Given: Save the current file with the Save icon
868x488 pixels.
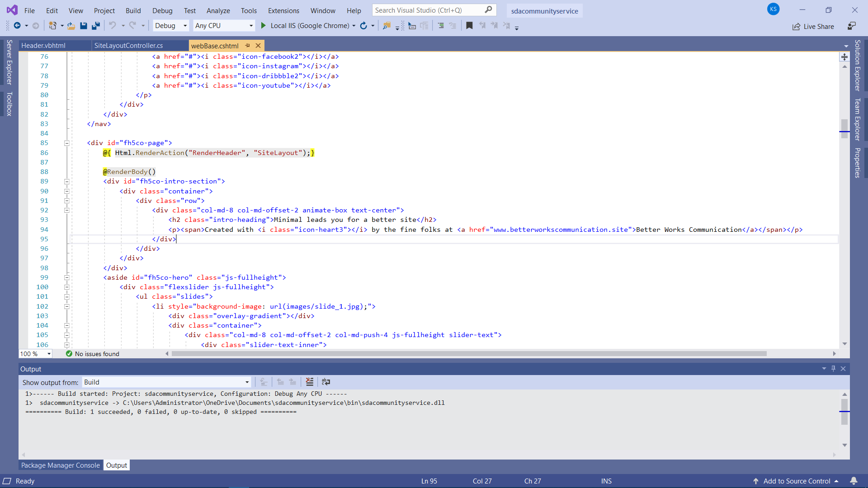Looking at the screenshot, I should 84,26.
